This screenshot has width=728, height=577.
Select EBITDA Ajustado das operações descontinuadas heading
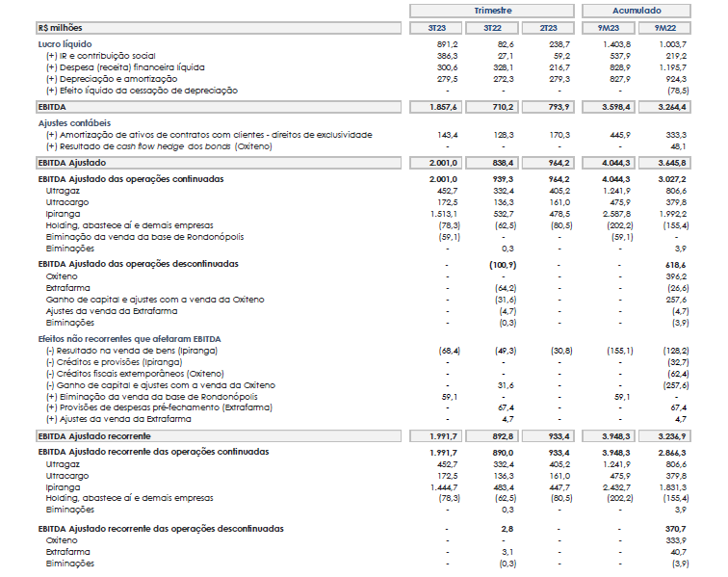[139, 264]
